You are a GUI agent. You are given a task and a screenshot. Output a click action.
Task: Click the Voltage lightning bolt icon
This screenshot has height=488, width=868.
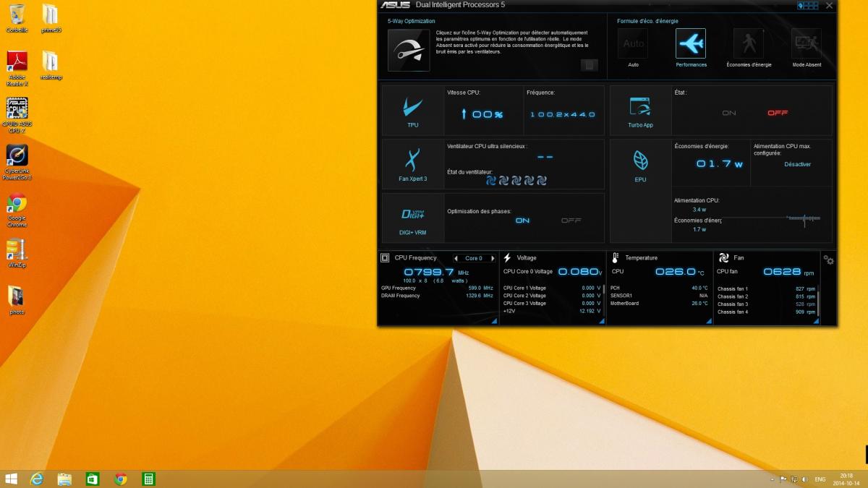coord(507,257)
